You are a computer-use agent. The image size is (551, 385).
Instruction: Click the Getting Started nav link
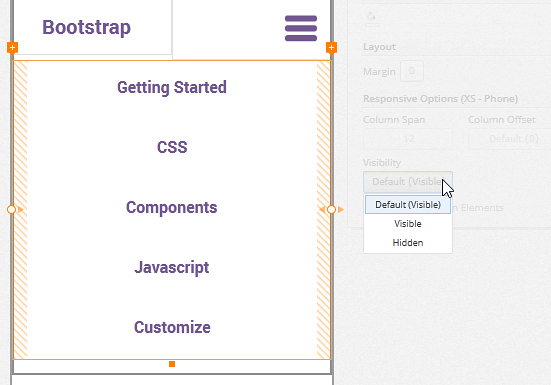(x=172, y=87)
